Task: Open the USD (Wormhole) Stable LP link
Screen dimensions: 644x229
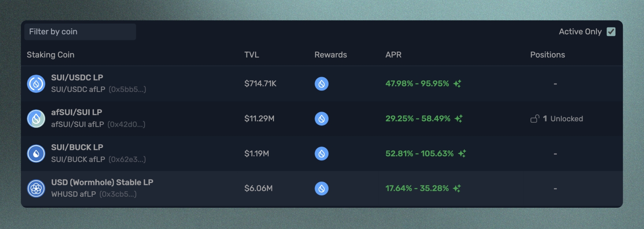Action: (x=102, y=182)
